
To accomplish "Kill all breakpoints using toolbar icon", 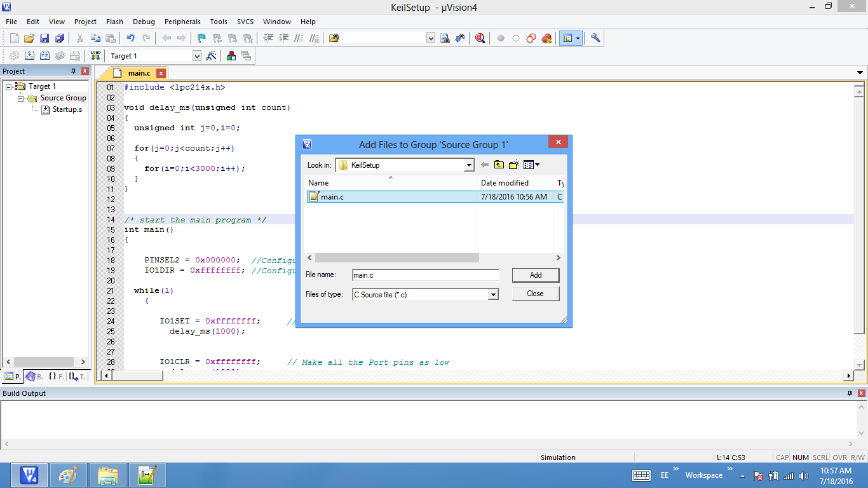I will [546, 38].
